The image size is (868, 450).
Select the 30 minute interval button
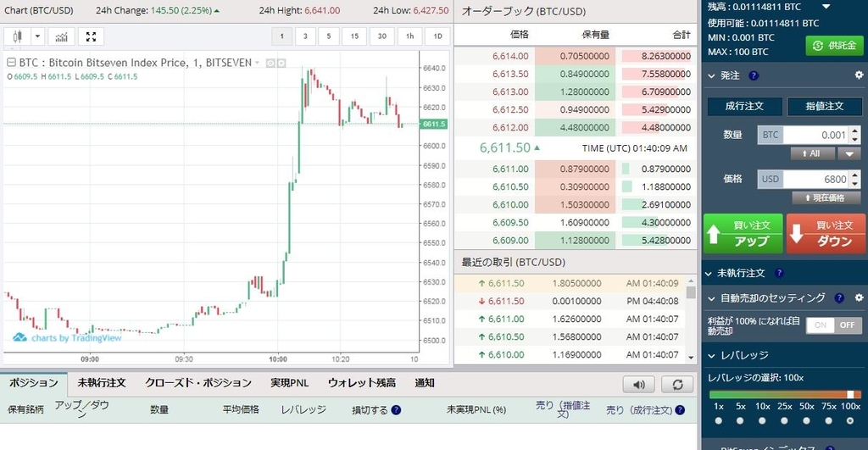coord(382,36)
